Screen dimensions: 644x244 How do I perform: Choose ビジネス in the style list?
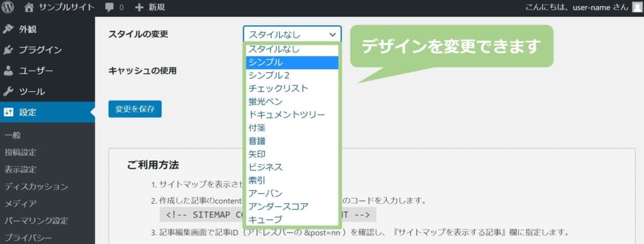point(292,167)
